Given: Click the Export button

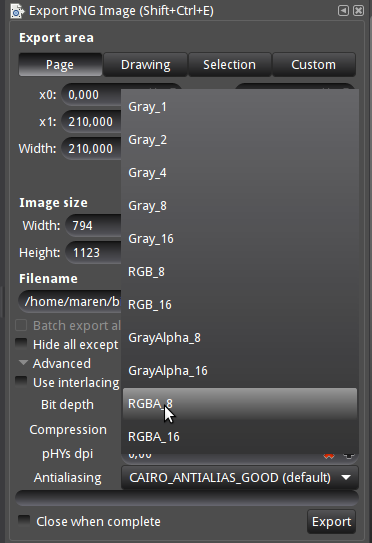Looking at the screenshot, I should click(331, 522).
